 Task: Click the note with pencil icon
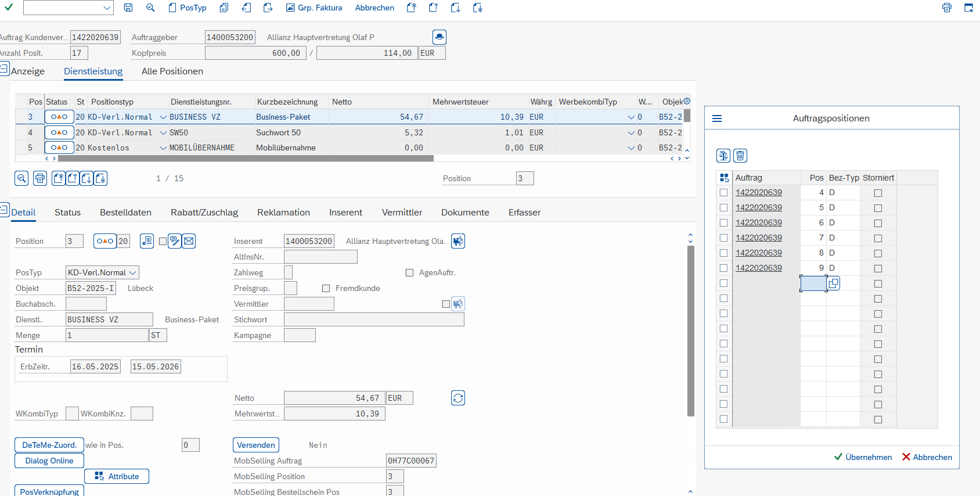[x=175, y=241]
